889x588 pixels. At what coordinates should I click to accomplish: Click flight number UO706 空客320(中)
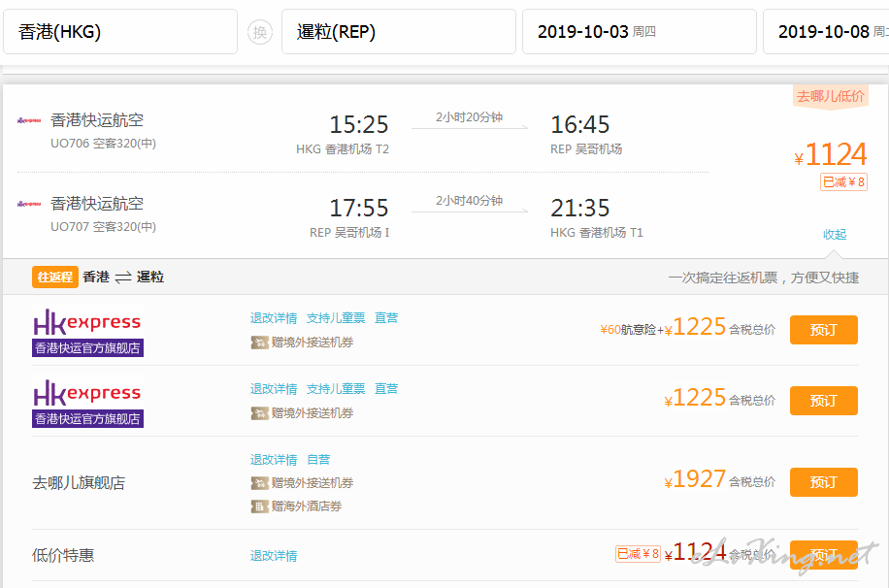[x=103, y=144]
